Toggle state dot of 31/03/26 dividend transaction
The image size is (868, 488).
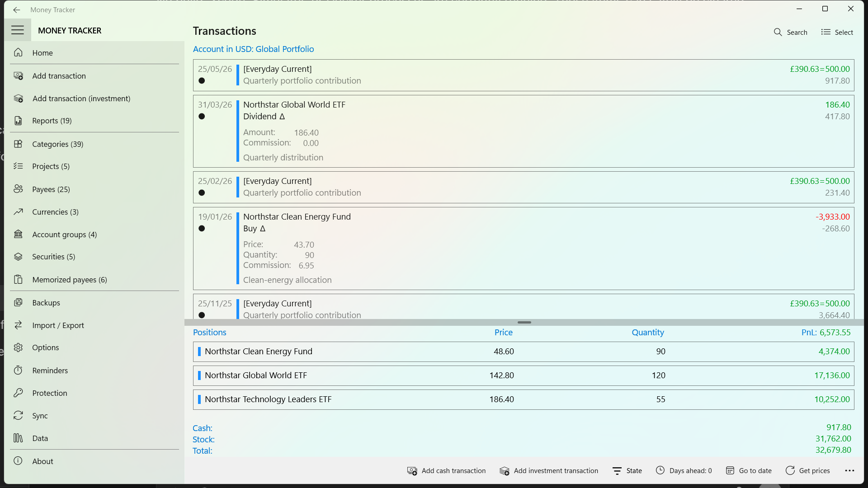click(202, 117)
